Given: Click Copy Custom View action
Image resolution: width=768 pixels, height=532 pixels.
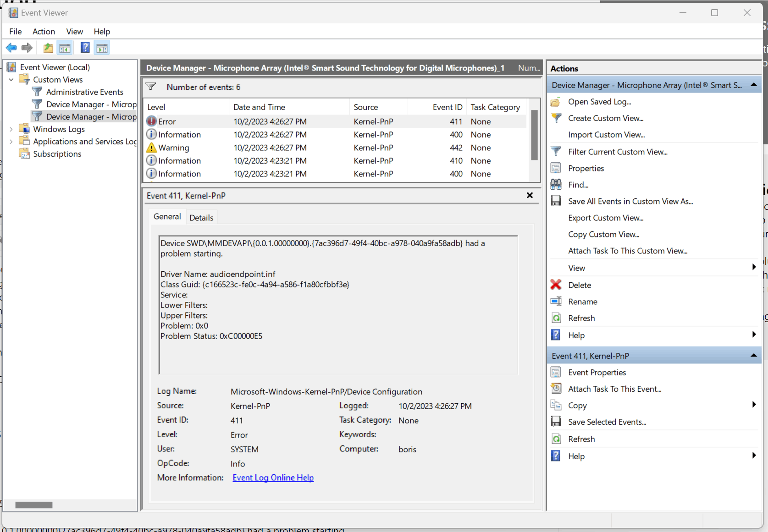Looking at the screenshot, I should [604, 234].
